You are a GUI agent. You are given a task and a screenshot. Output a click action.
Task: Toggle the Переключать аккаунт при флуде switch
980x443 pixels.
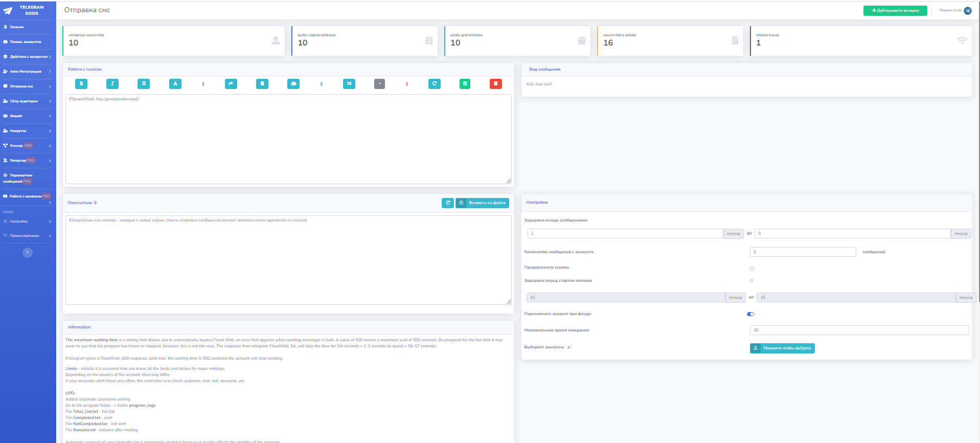tap(750, 314)
